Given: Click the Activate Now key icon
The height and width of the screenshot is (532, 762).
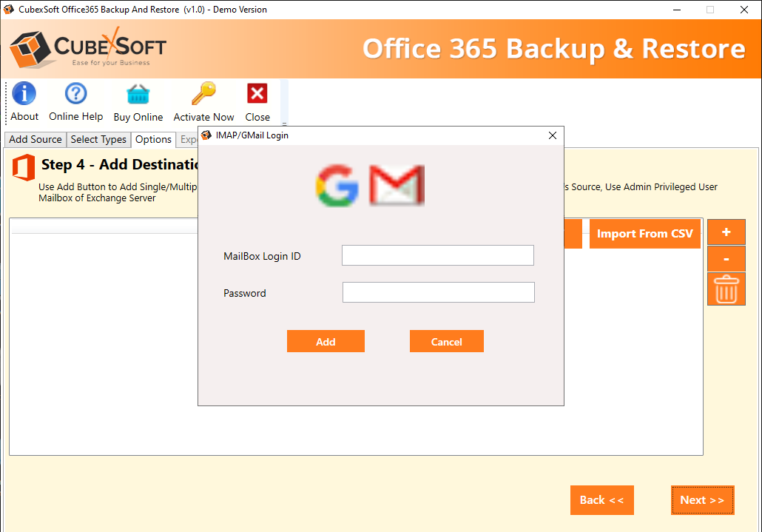Looking at the screenshot, I should tap(203, 93).
